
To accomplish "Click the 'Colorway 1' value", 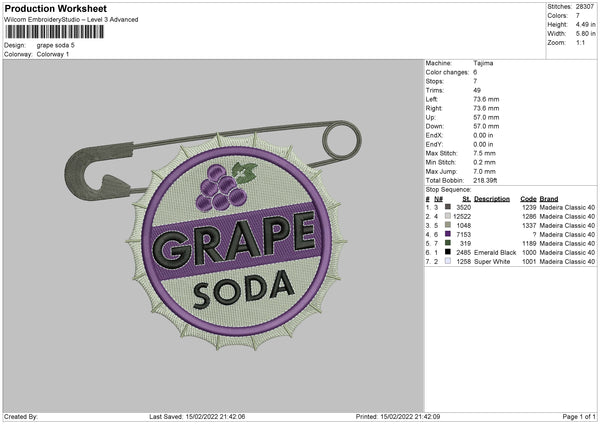I will tap(53, 54).
